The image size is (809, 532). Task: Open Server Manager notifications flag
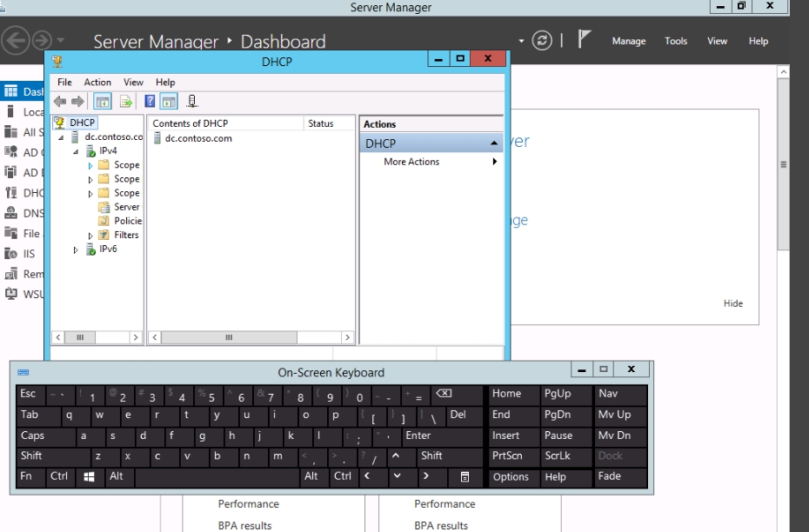click(584, 38)
